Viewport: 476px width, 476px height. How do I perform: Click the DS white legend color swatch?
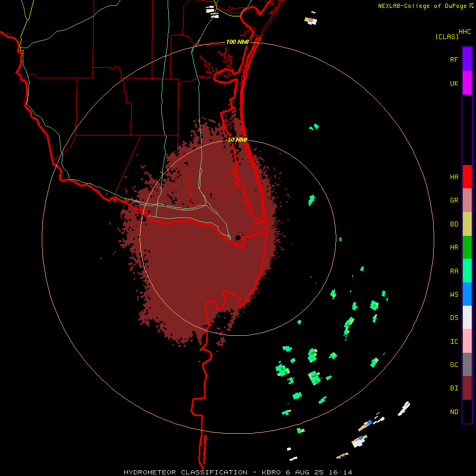coord(467,317)
